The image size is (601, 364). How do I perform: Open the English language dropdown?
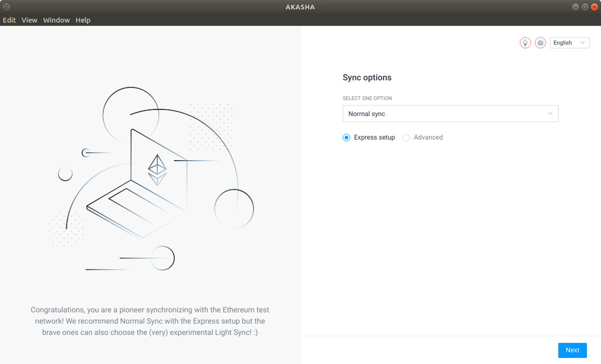(569, 43)
